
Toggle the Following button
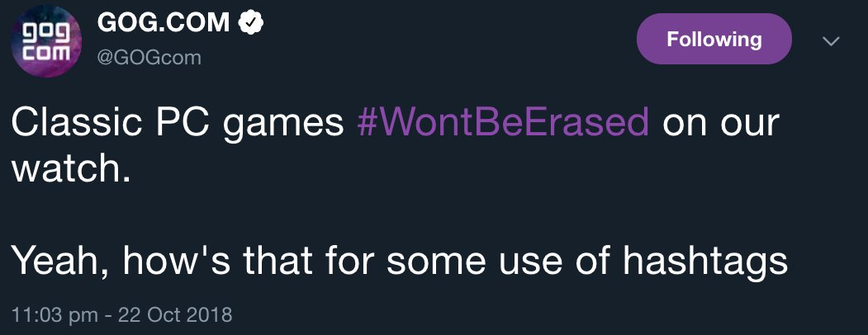tap(714, 39)
